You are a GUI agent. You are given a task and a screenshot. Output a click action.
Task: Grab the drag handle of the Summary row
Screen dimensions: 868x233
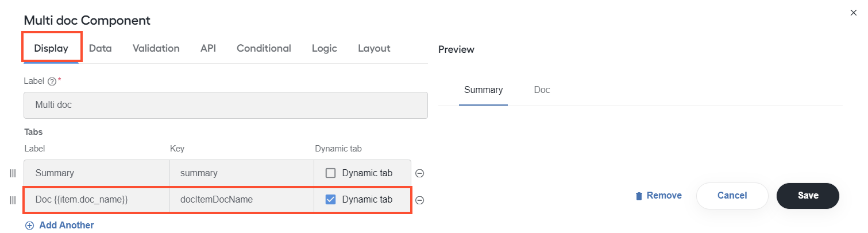click(13, 173)
